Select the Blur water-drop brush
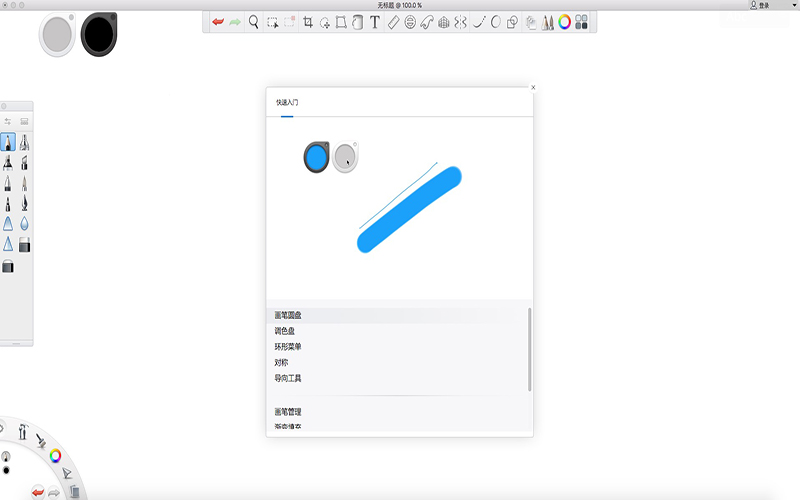800x500 pixels. (x=24, y=223)
